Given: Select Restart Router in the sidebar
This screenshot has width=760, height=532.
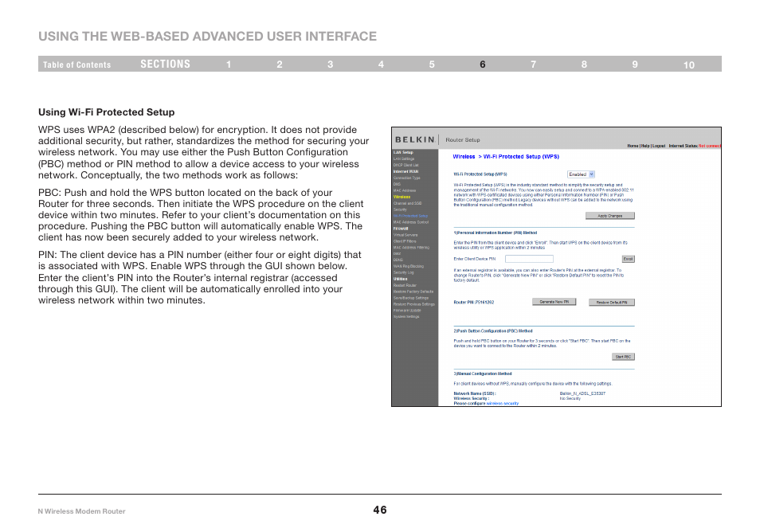Looking at the screenshot, I should point(405,285).
